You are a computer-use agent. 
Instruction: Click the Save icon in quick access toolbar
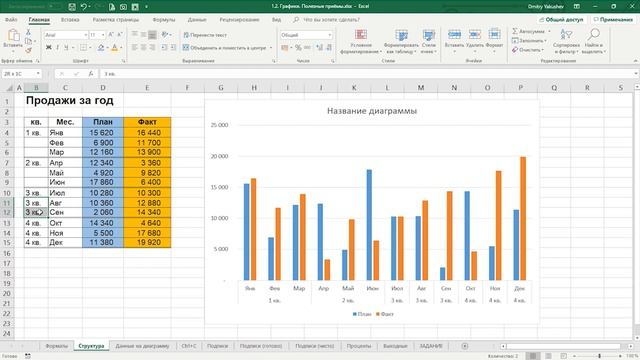[x=72, y=7]
